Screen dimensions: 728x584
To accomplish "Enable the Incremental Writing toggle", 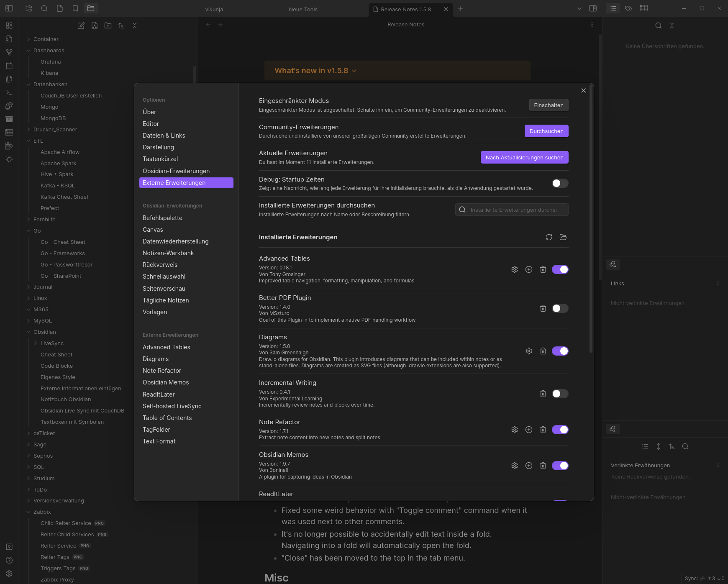I will (560, 394).
